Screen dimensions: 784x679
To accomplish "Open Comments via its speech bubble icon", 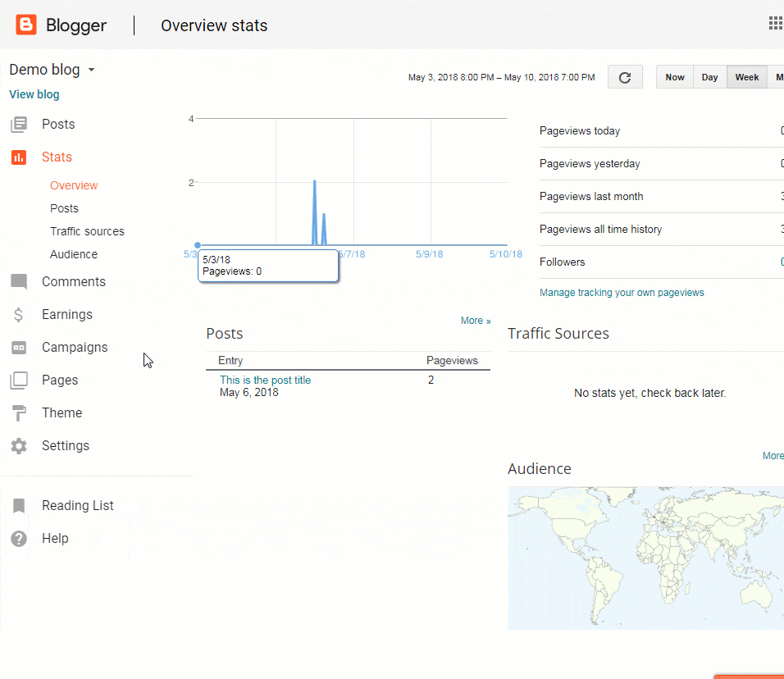I will click(x=18, y=281).
